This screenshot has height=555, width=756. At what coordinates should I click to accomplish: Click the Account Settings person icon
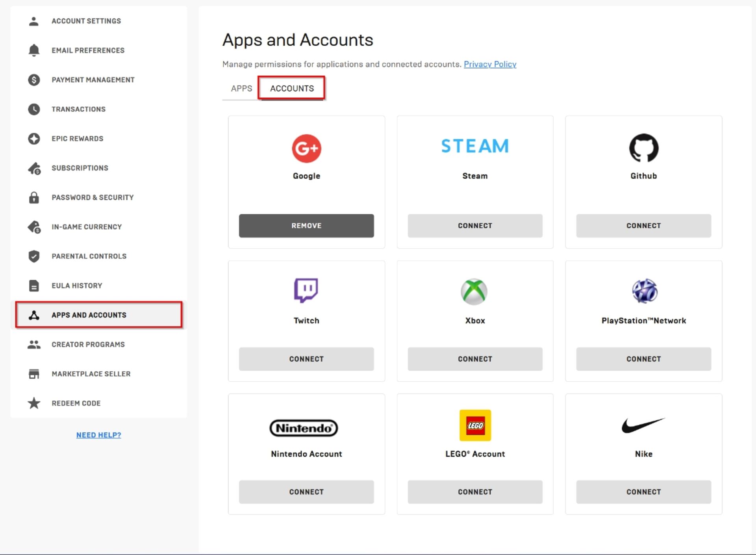(x=34, y=21)
